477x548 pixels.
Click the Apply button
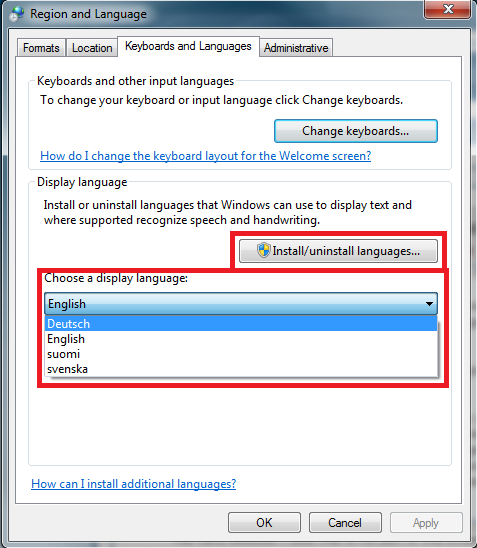(x=426, y=522)
